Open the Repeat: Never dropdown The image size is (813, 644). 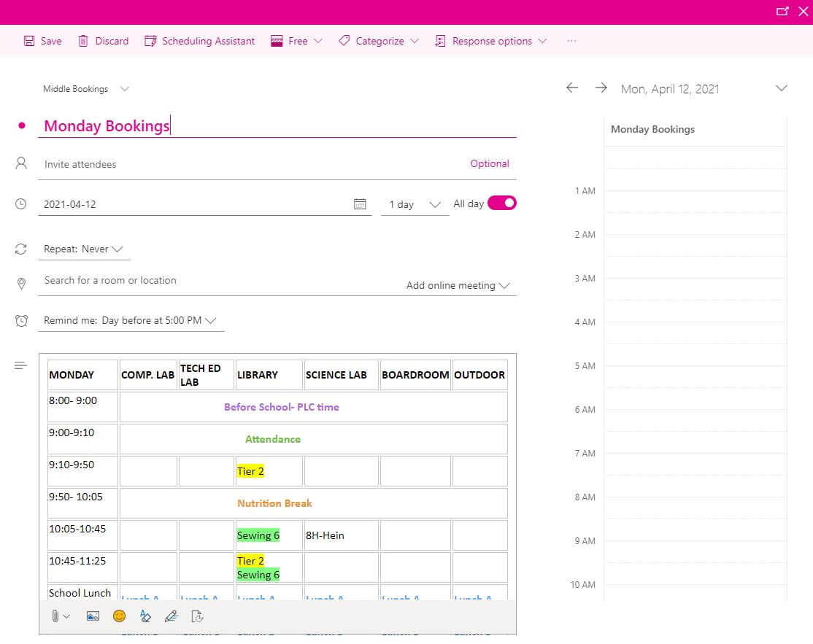(83, 249)
